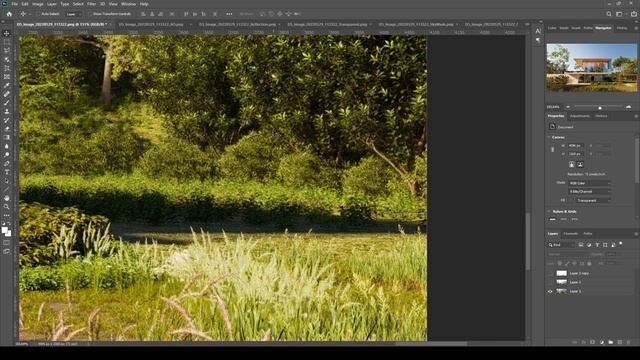This screenshot has width=640, height=360.
Task: Select the Eyedropper tool
Action: pyautogui.click(x=7, y=85)
